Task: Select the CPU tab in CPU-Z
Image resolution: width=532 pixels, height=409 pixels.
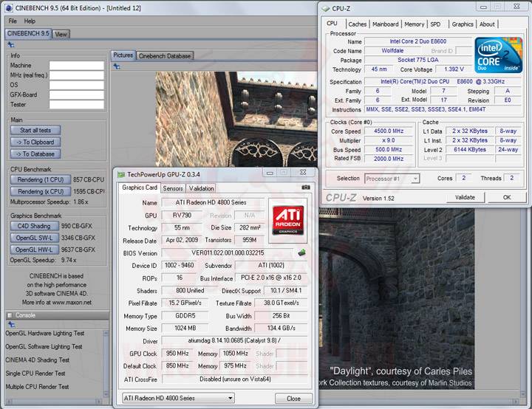Action: tap(332, 24)
